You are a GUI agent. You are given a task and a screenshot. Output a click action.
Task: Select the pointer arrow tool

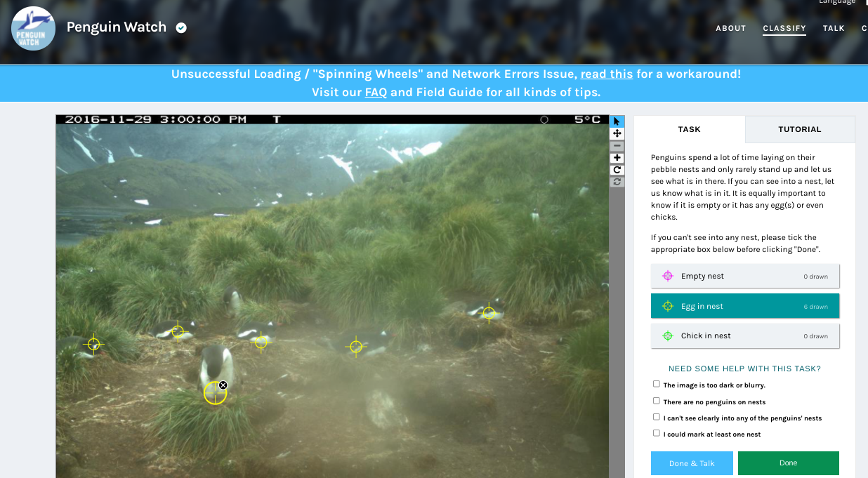pos(617,121)
